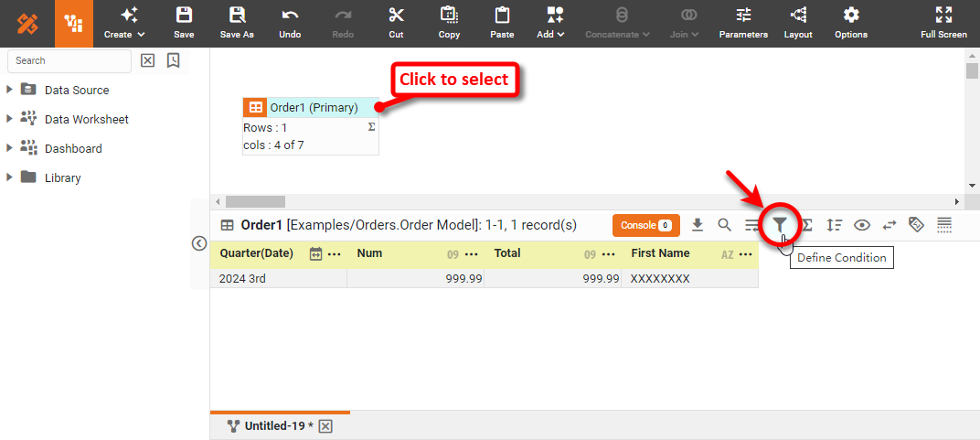Image resolution: width=980 pixels, height=440 pixels.
Task: Open the Num column options menu
Action: tap(471, 254)
